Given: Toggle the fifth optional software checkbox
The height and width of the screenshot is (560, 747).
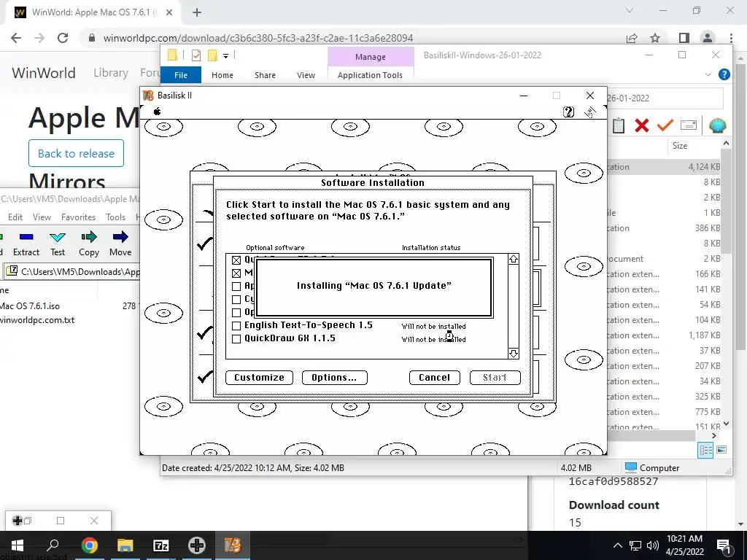Looking at the screenshot, I should click(x=236, y=313).
